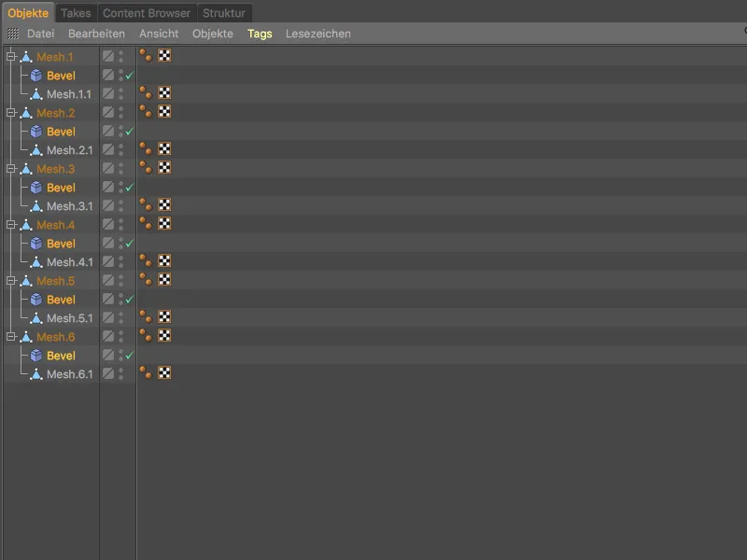747x560 pixels.
Task: Select the Mesh.2 object name
Action: point(56,113)
